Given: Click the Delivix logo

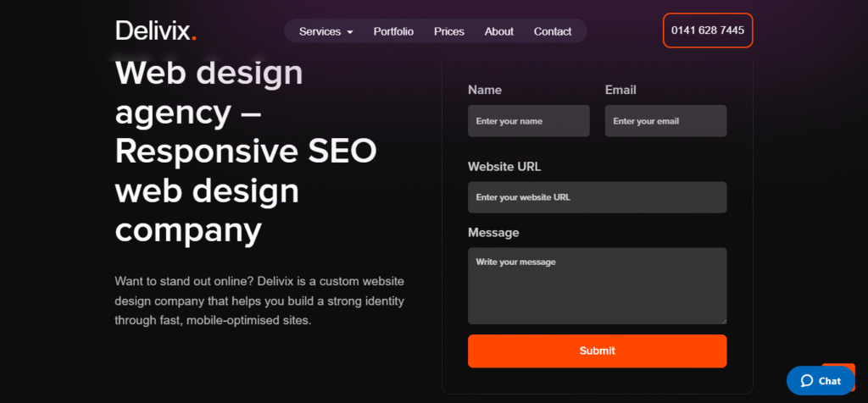Looking at the screenshot, I should click(155, 31).
